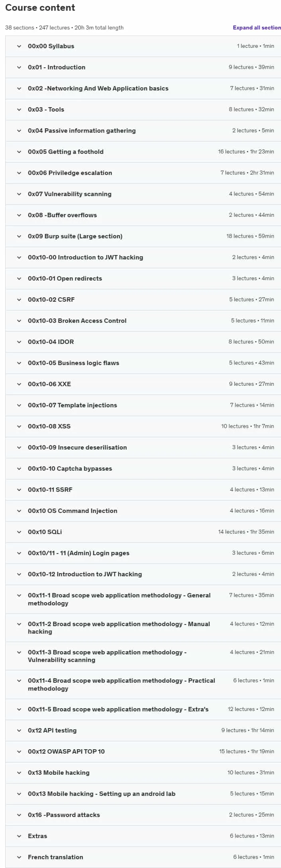Click the chevron icon next to 0x03 - Tools
Screen dimensions: 281x868
pos(19,110)
